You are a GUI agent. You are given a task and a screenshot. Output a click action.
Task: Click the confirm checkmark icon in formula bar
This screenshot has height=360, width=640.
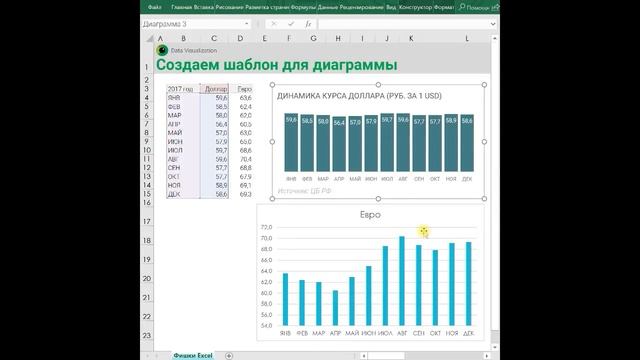[x=291, y=24]
